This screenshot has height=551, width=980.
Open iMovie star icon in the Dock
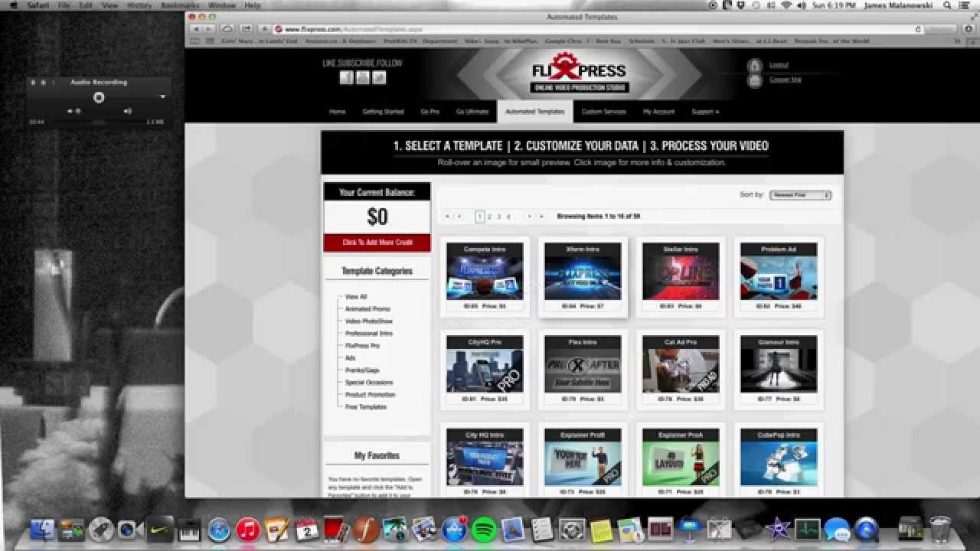point(778,530)
